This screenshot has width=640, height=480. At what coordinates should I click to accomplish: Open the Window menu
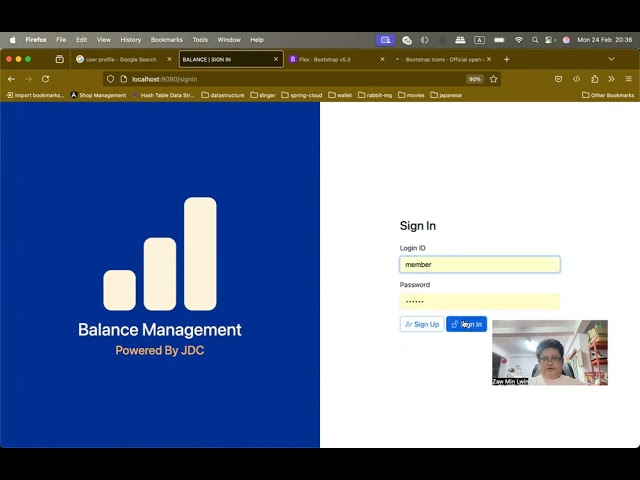229,40
